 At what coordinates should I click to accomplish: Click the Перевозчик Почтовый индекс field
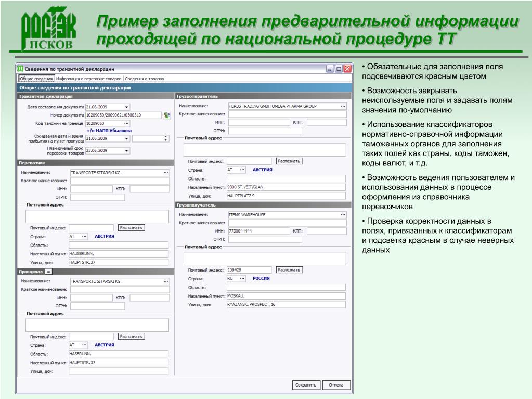[x=92, y=228]
